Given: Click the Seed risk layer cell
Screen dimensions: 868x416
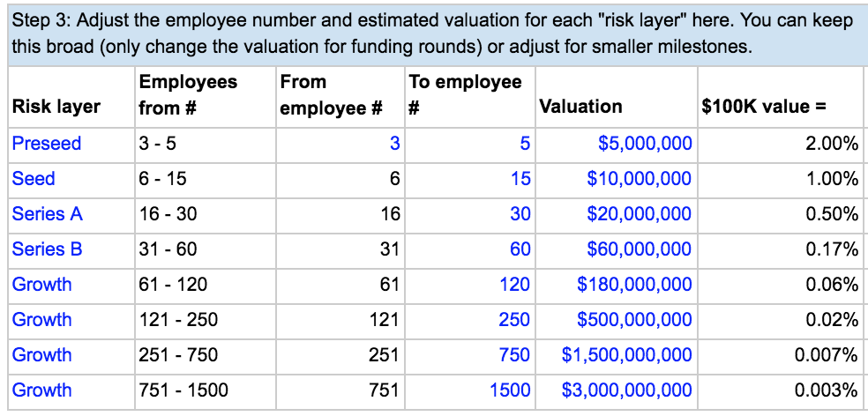Looking at the screenshot, I should point(71,179).
